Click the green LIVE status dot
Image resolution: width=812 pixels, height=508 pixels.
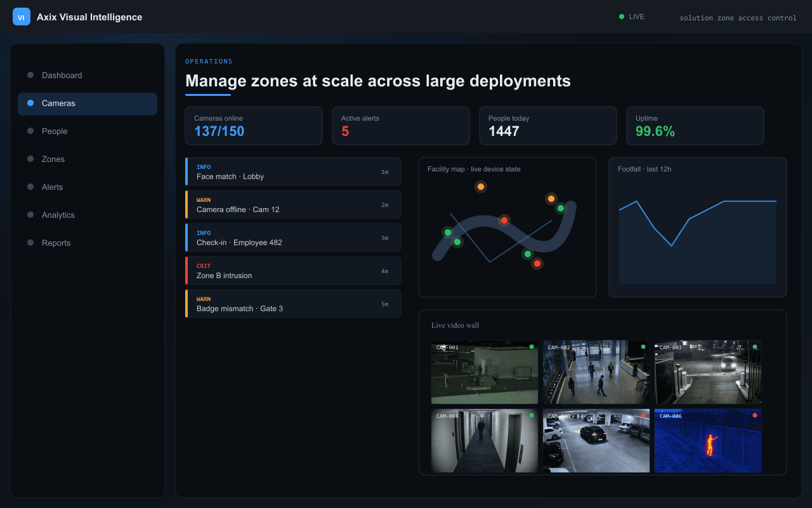622,17
